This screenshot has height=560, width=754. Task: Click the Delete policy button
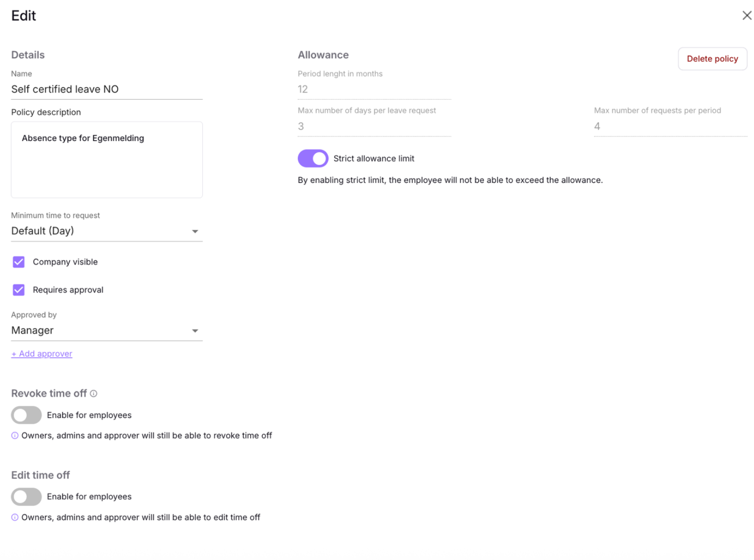pyautogui.click(x=712, y=59)
